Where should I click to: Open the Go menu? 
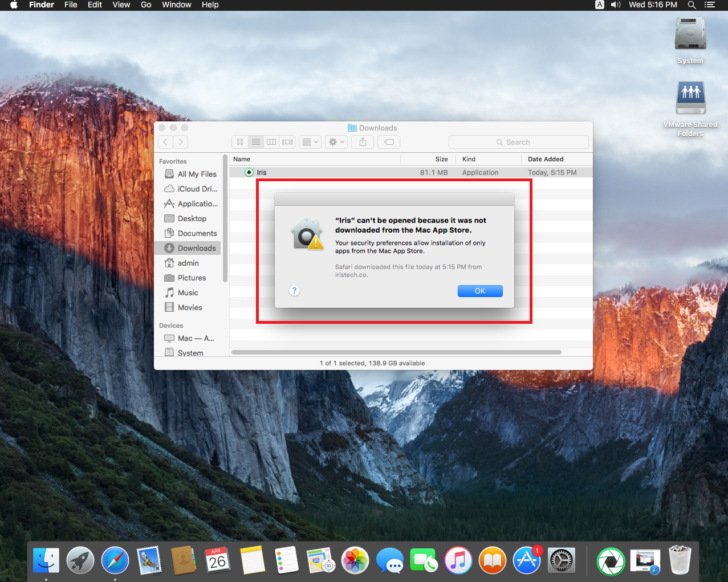[146, 5]
